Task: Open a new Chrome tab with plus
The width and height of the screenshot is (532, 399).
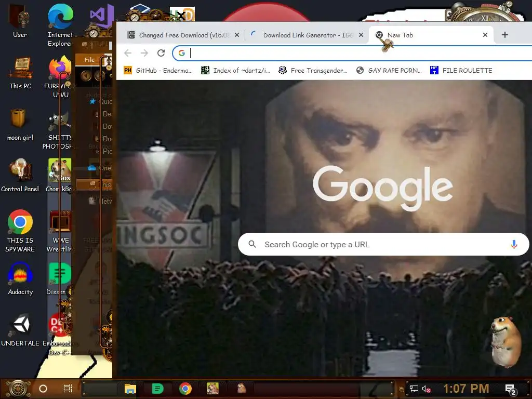Action: pos(505,35)
